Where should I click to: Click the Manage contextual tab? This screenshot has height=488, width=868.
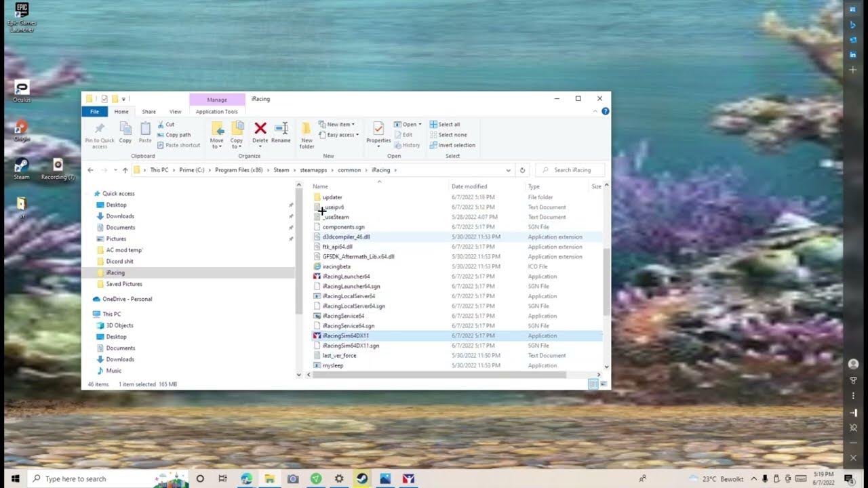[217, 100]
